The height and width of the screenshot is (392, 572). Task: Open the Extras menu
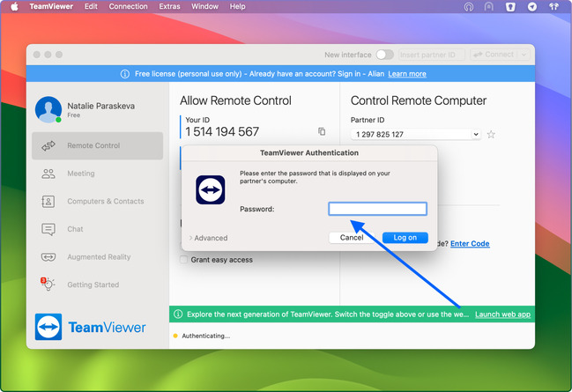click(169, 6)
